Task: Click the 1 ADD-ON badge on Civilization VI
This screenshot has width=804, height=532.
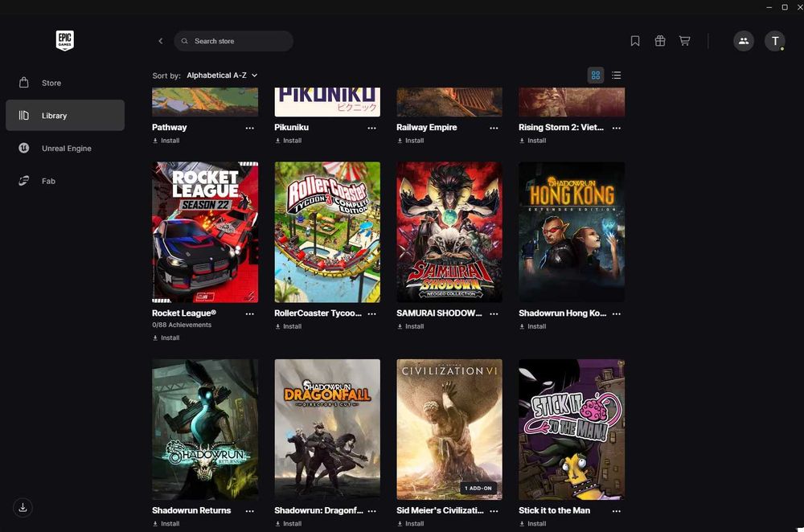Action: [478, 489]
